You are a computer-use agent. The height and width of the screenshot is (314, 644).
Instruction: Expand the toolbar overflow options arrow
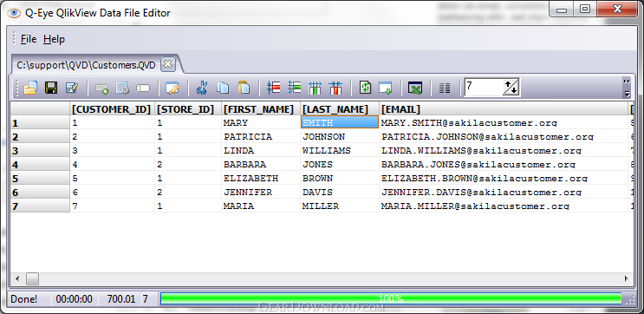click(x=627, y=88)
